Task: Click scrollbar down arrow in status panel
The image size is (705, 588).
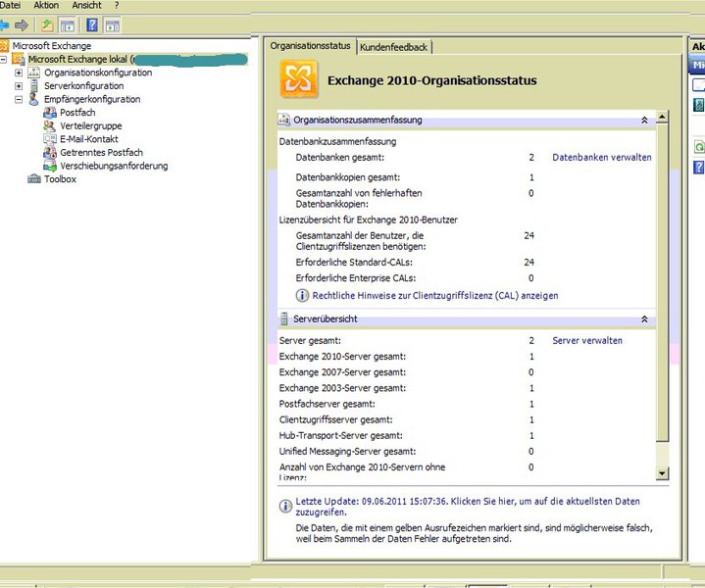Action: [662, 473]
